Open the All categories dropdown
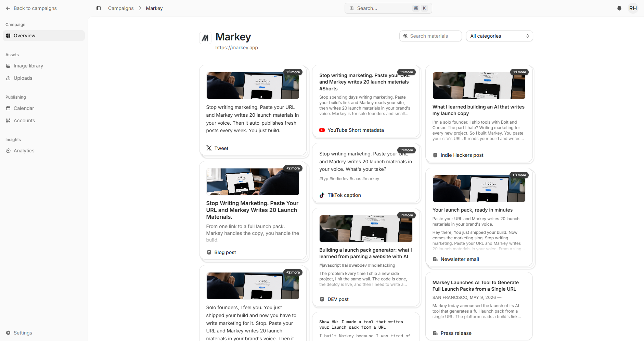 tap(500, 36)
